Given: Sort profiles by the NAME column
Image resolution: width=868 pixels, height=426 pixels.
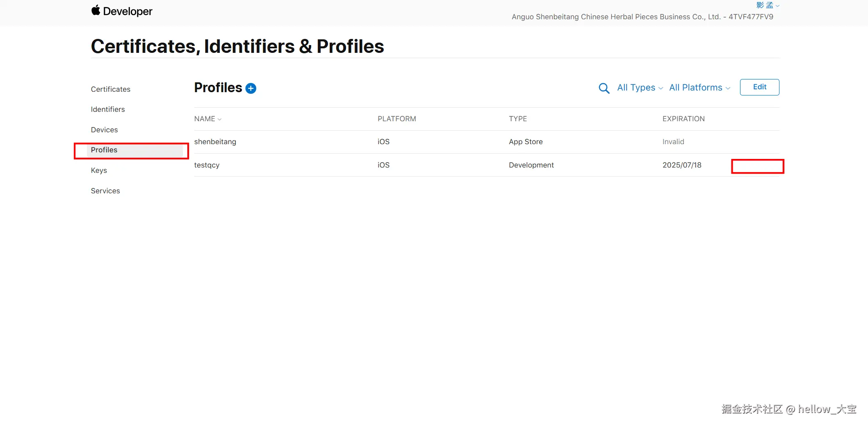Looking at the screenshot, I should [x=207, y=119].
